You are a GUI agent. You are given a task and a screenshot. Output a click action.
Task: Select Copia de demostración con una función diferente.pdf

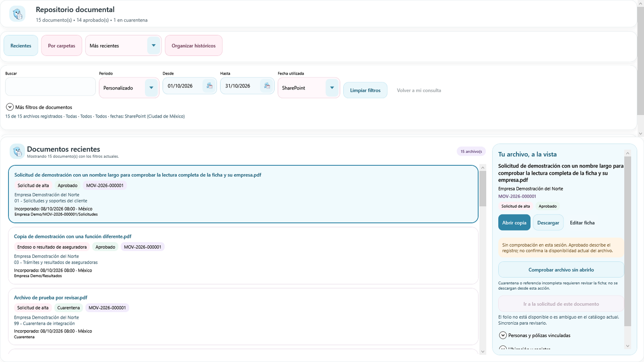243,256
